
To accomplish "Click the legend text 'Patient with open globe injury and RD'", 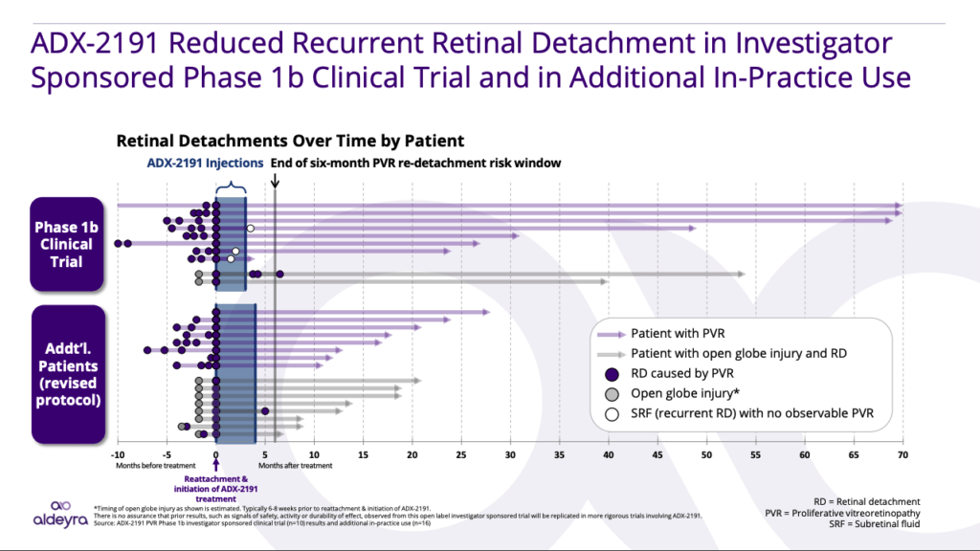I will pos(739,354).
